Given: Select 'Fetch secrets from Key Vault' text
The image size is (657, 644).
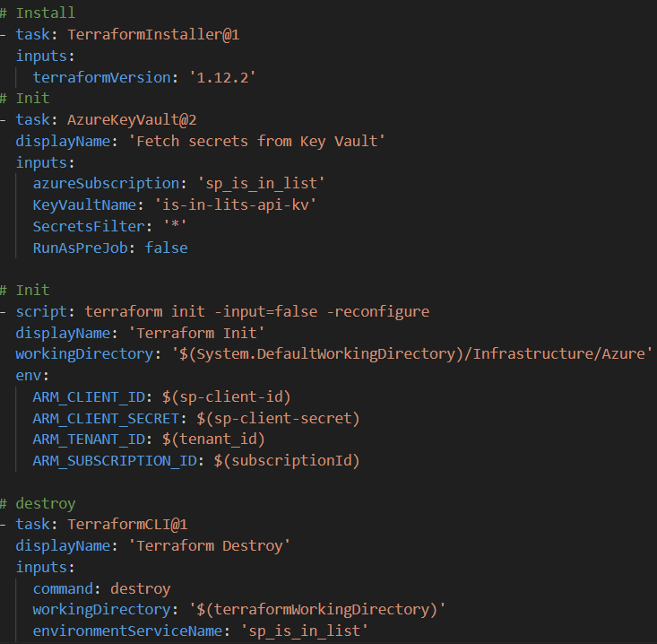Looking at the screenshot, I should coord(257,142).
